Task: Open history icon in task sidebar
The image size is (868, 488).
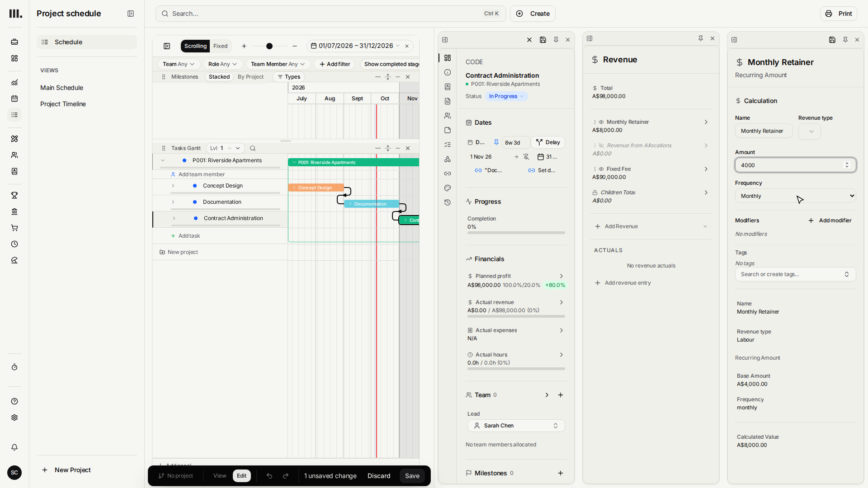Action: (x=448, y=202)
